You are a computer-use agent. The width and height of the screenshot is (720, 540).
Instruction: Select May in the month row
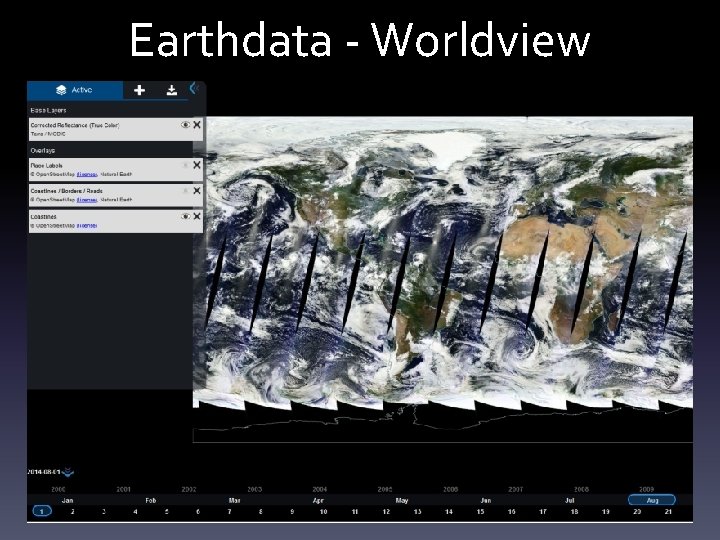(402, 501)
